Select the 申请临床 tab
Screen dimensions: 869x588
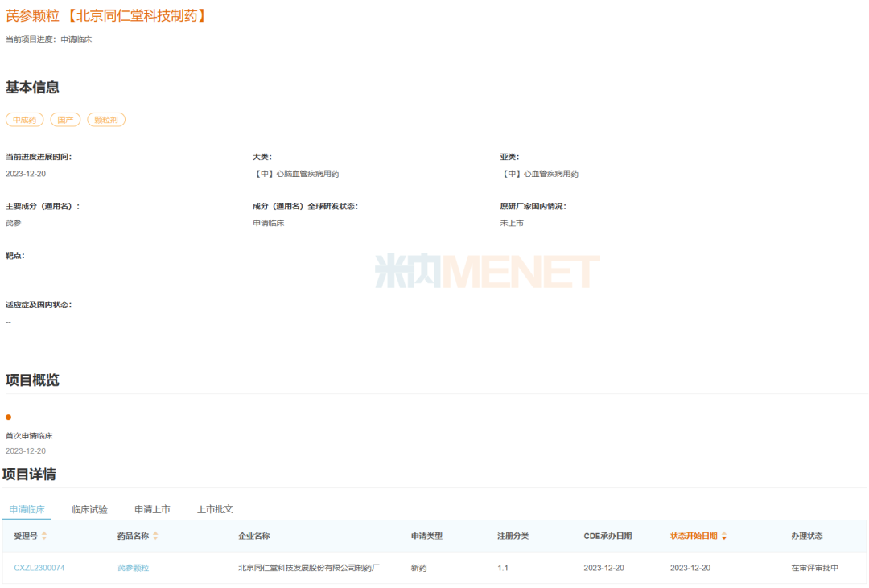coord(27,509)
